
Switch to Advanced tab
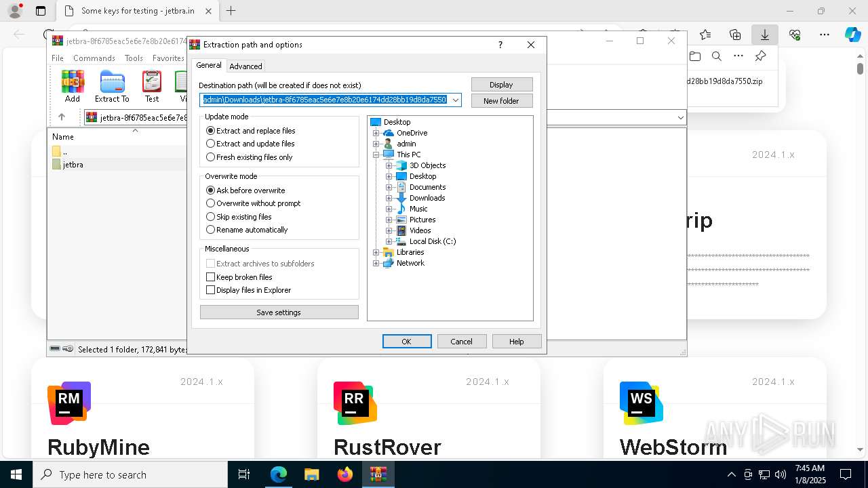[245, 66]
